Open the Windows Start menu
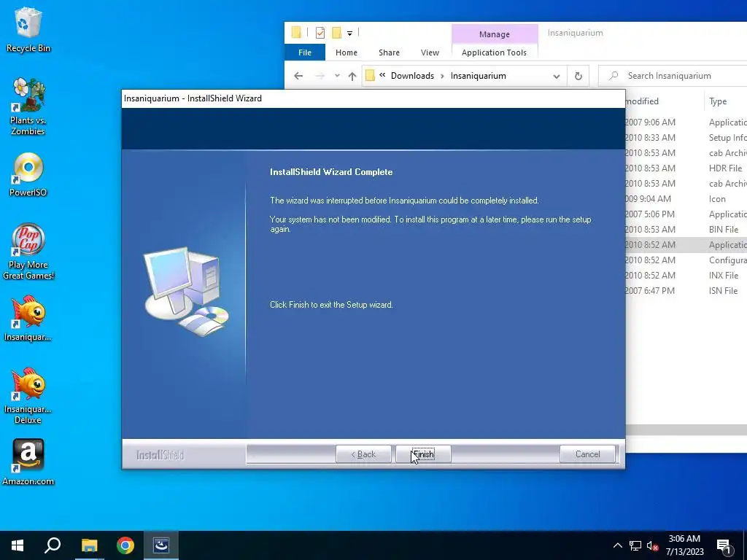 [x=18, y=545]
